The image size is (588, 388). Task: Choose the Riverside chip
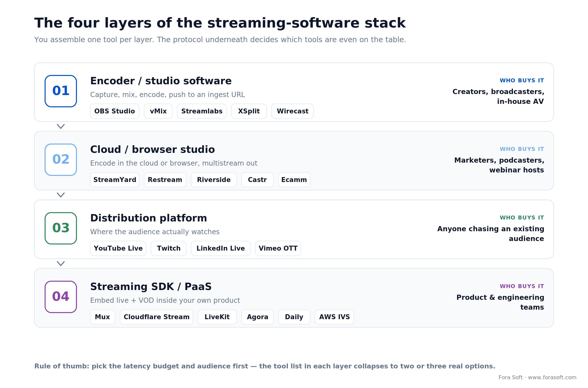point(214,180)
